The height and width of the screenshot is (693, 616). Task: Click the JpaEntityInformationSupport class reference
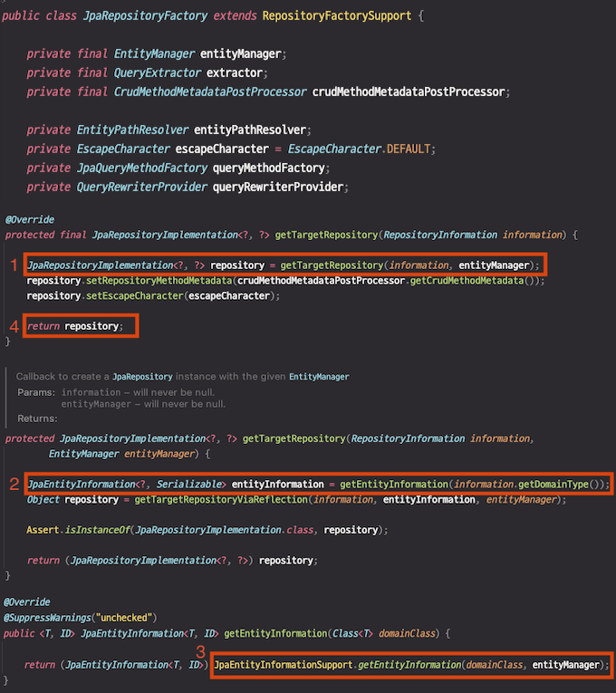[x=284, y=665]
